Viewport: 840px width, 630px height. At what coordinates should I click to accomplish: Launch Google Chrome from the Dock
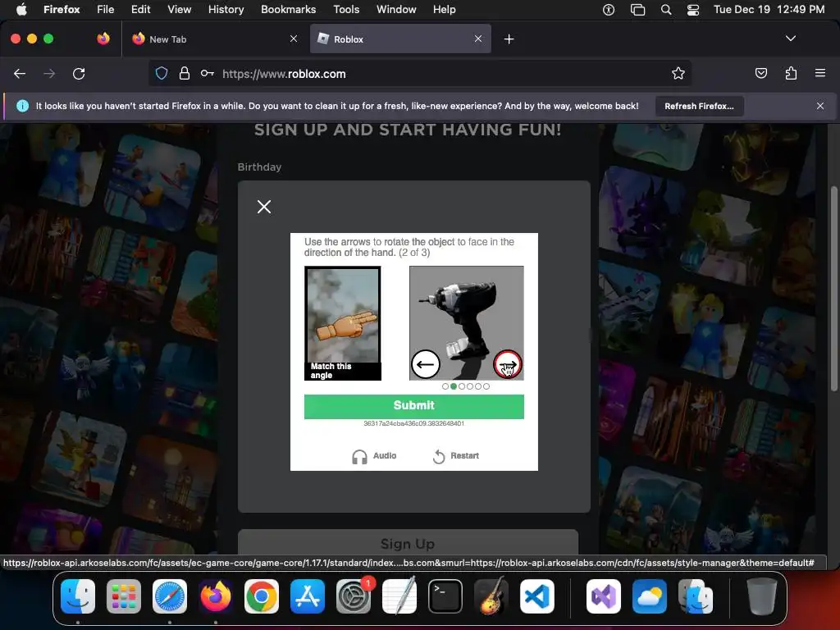point(262,596)
